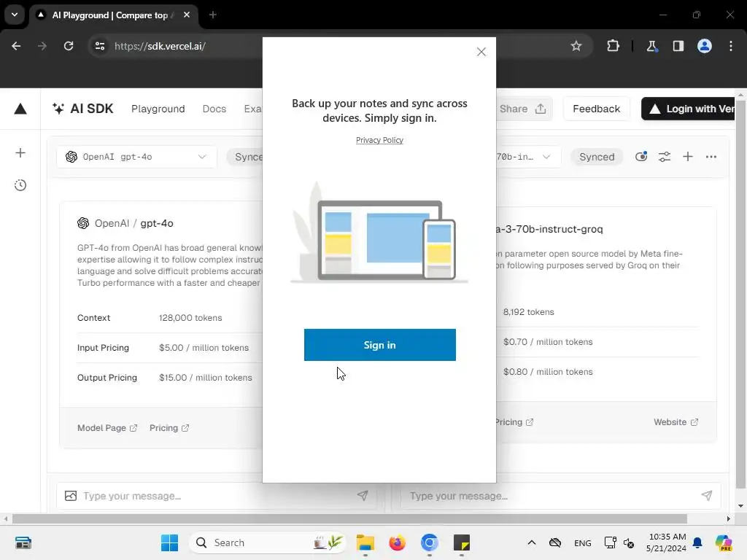The image size is (747, 560).
Task: Bookmark page with star icon
Action: [x=576, y=46]
